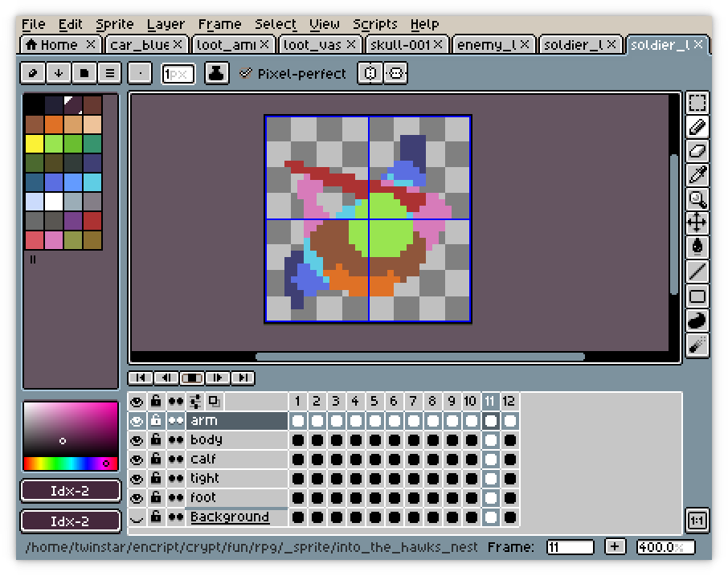Click the timeline header onion-skin icon
The height and width of the screenshot is (576, 728).
click(x=215, y=402)
